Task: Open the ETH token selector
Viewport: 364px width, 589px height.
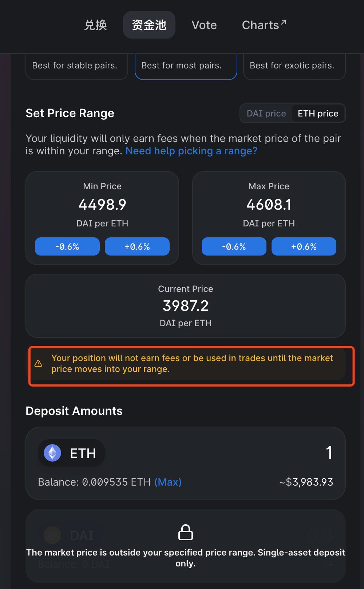Action: 72,453
